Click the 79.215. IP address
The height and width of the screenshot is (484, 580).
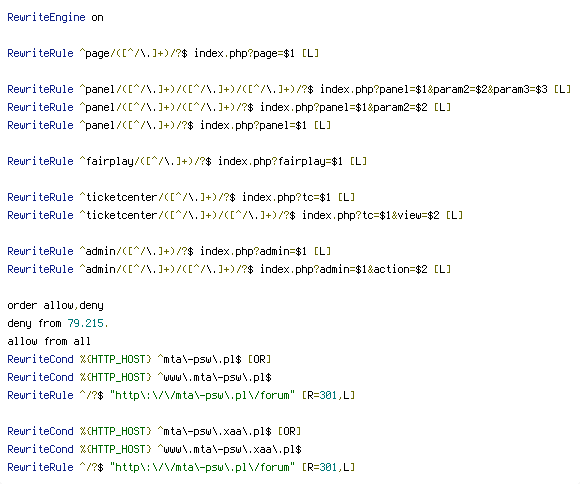click(x=88, y=323)
